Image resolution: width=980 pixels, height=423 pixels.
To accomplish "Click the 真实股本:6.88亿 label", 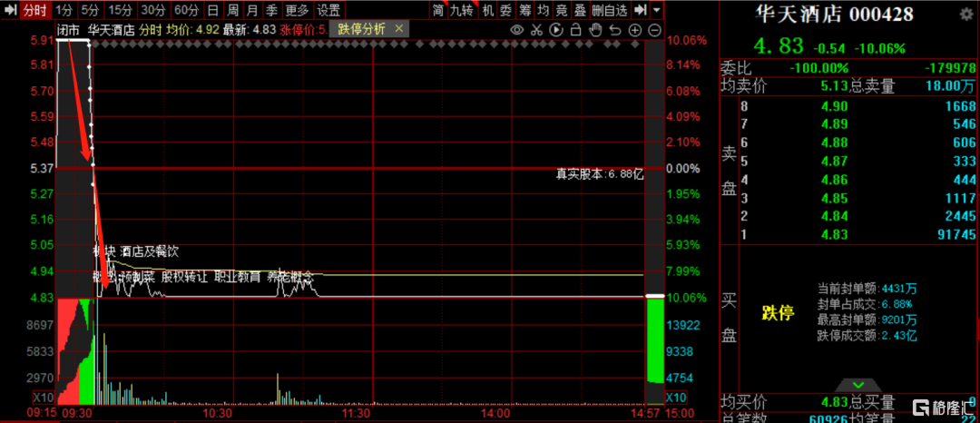I will (x=600, y=175).
